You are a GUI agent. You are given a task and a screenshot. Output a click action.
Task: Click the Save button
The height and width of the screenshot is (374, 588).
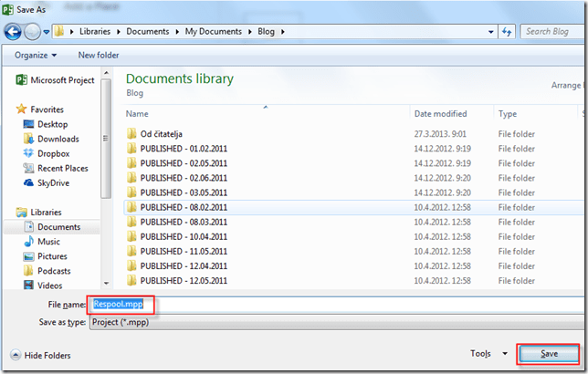coord(548,354)
